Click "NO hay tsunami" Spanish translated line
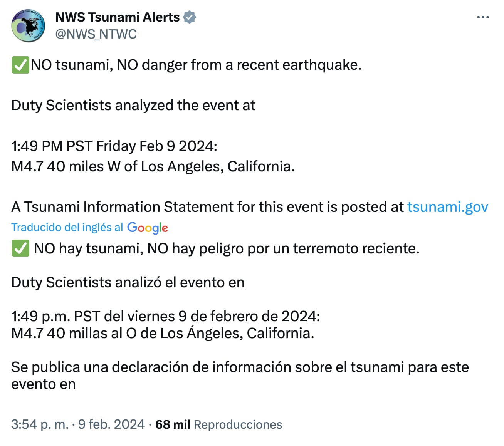The height and width of the screenshot is (446, 504). click(x=226, y=248)
